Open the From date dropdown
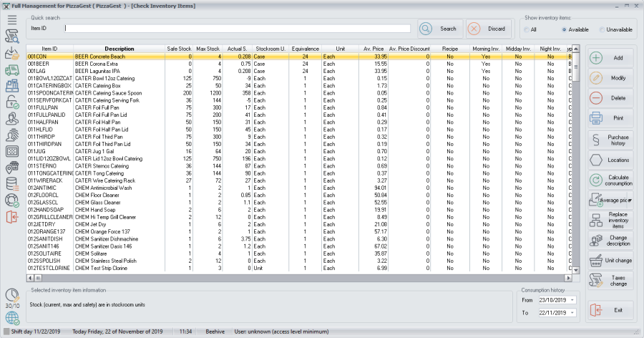 pos(572,300)
